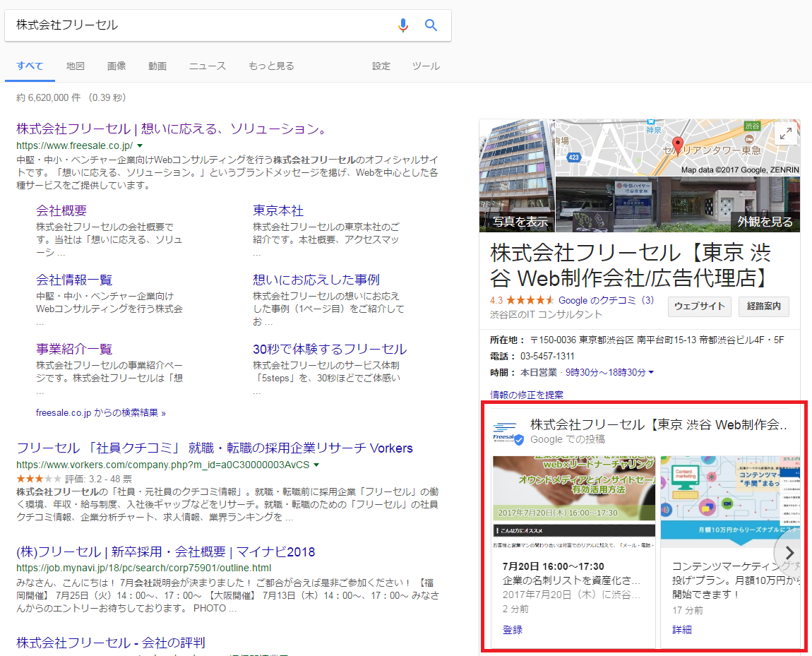Click the microphone voice search icon
The height and width of the screenshot is (656, 812).
coord(403,25)
